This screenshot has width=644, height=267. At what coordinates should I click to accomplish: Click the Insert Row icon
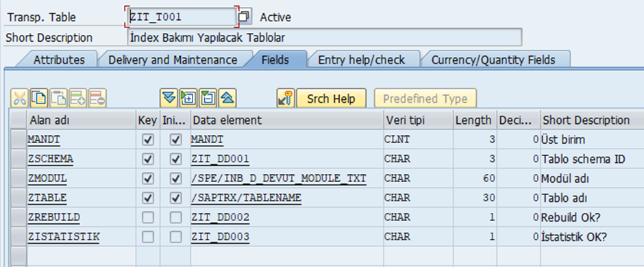pos(77,99)
